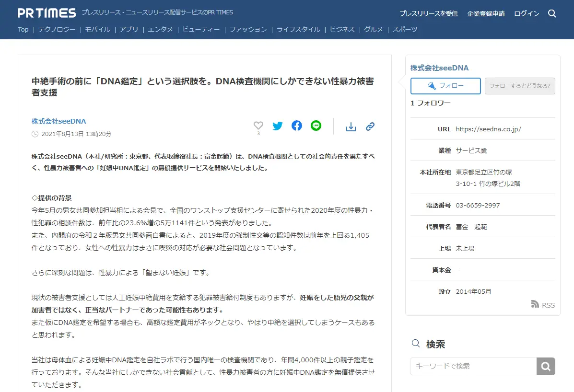Follow 株式会社seeDNA with the フォロー button
Screen dimensions: 574x392
tap(445, 86)
